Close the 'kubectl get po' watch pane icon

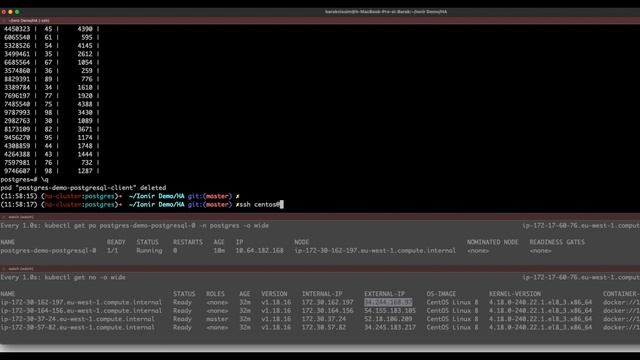click(x=4, y=217)
